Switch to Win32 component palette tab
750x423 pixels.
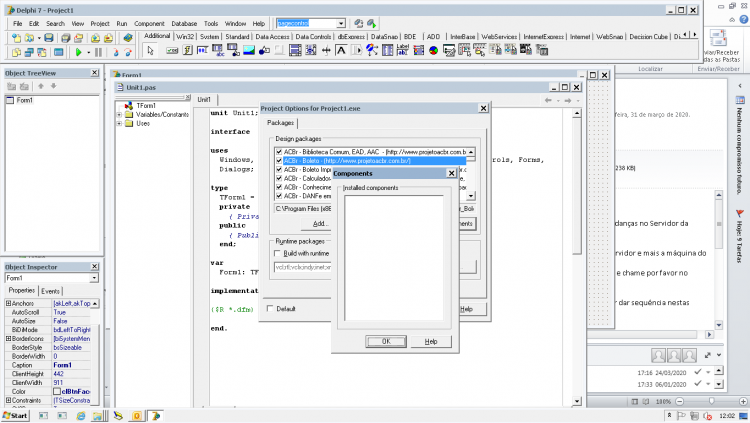[185, 37]
